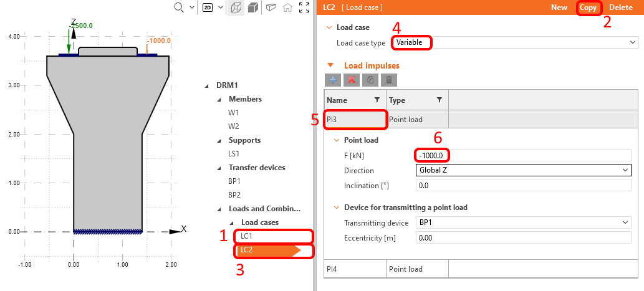This screenshot has height=291, width=644.
Task: Select BP2 transfer device in tree
Action: click(x=235, y=194)
